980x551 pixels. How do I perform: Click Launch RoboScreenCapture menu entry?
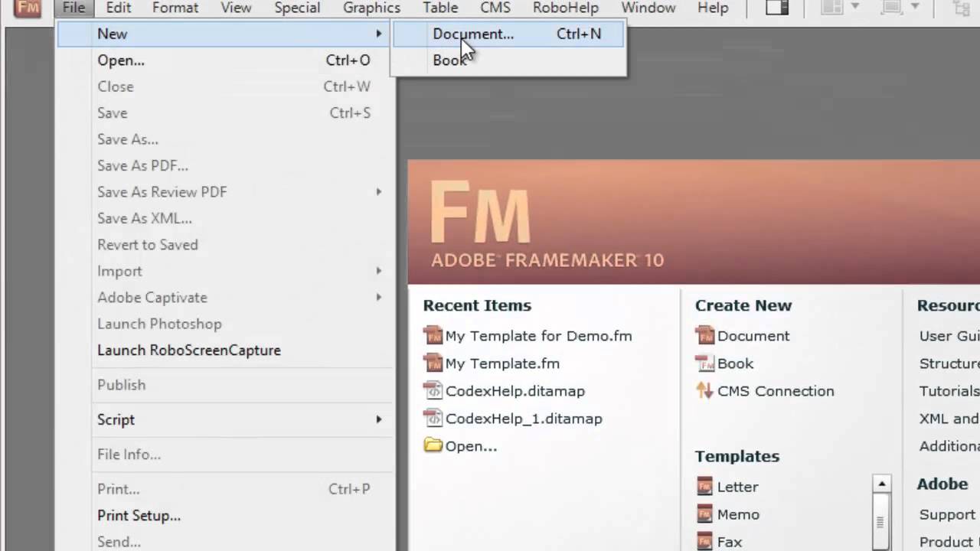188,350
